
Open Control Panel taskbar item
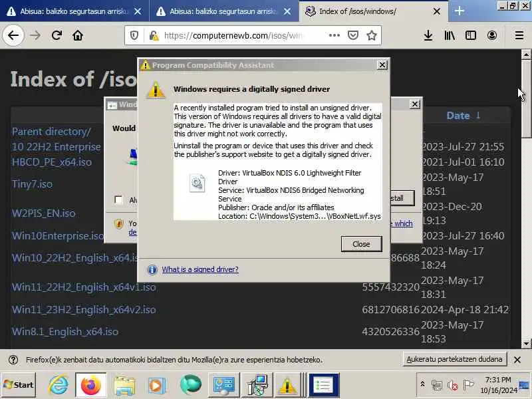224,385
